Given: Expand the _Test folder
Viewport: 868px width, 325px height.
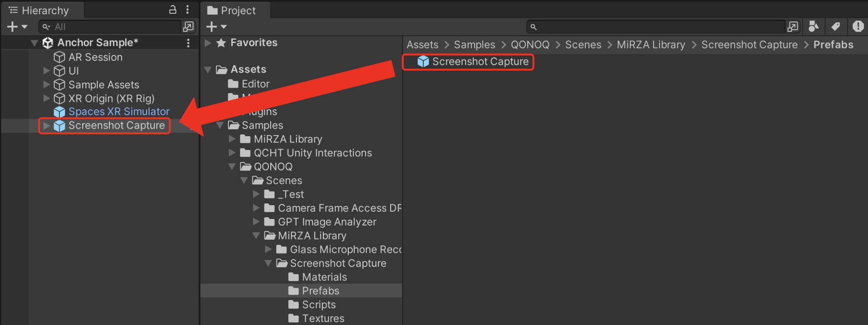Looking at the screenshot, I should click(x=256, y=194).
